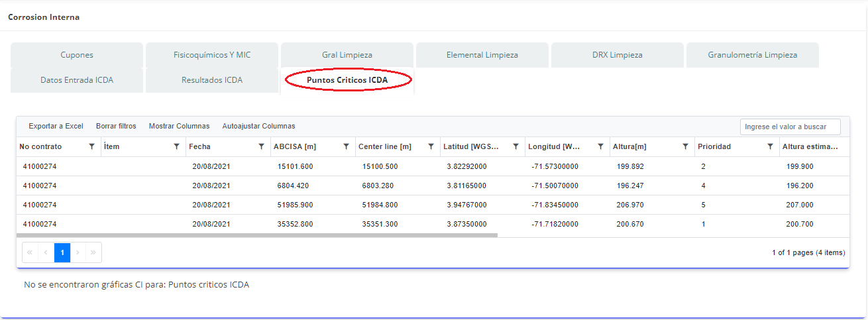Open filter icon on No contrato column
This screenshot has height=320, width=868.
click(x=91, y=146)
